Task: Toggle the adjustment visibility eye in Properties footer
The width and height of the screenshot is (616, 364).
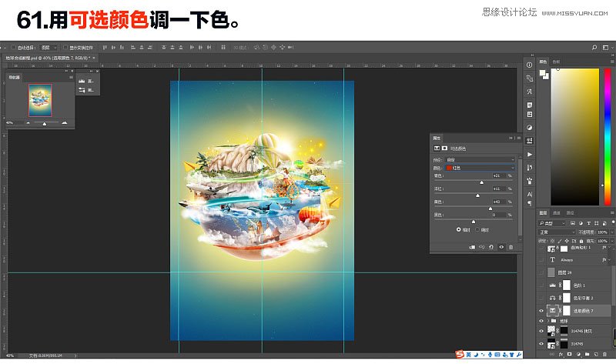Action: click(x=501, y=247)
